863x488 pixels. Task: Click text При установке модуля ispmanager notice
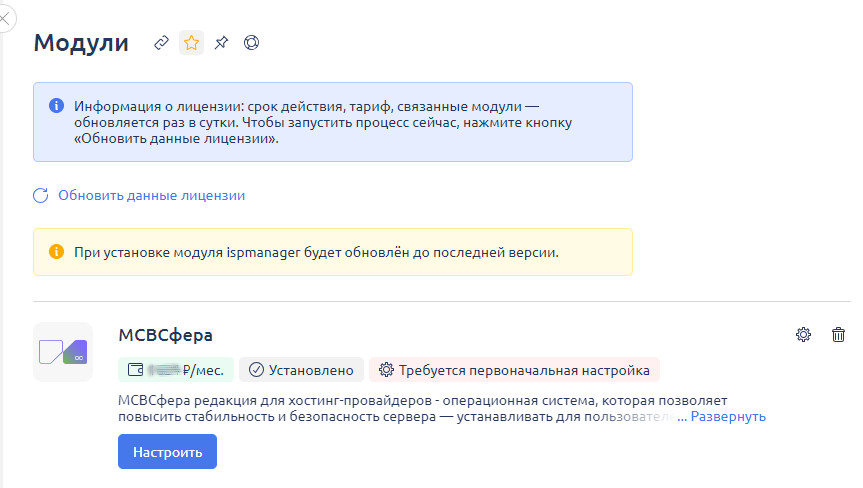coord(316,253)
